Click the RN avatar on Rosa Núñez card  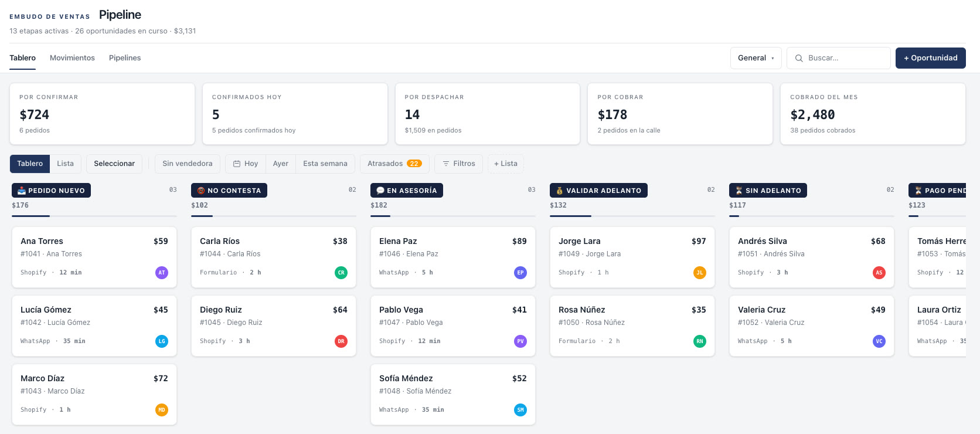[700, 341]
